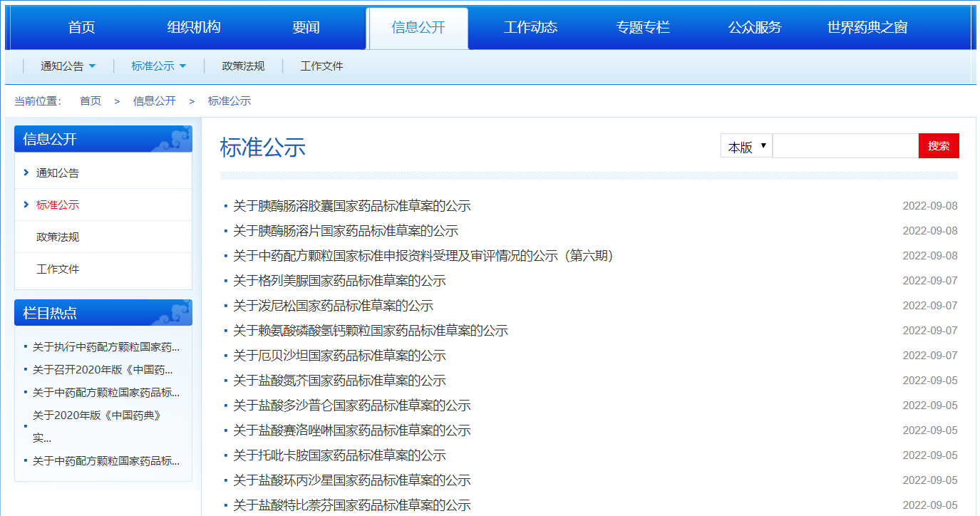
Task: Expand the 标准公示 submenu dropdown arrow
Action: (182, 66)
